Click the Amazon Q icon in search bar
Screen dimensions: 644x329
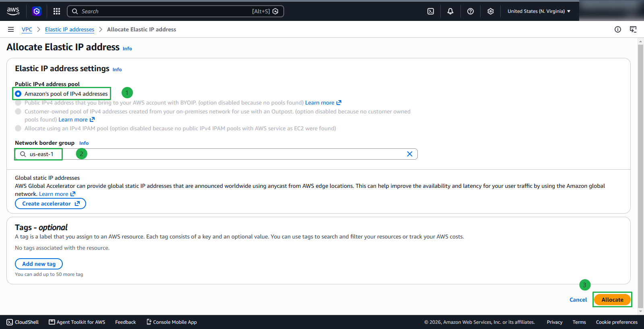click(x=275, y=11)
